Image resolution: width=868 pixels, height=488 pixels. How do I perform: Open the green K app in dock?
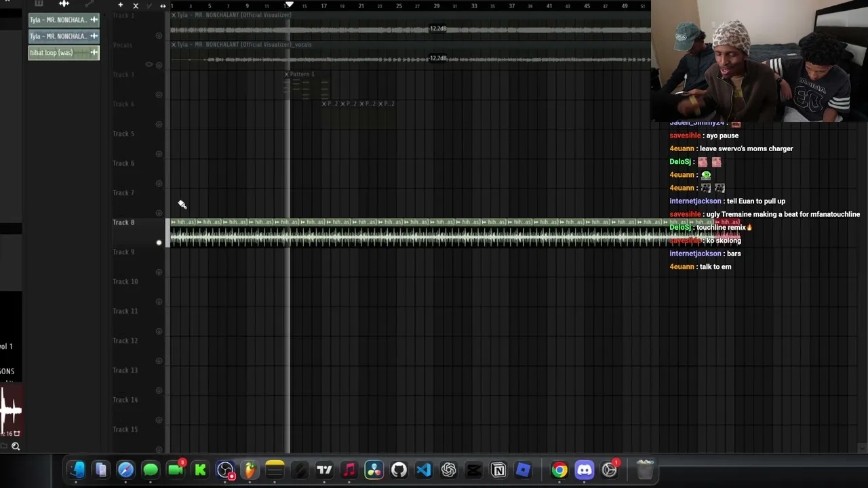click(x=201, y=470)
